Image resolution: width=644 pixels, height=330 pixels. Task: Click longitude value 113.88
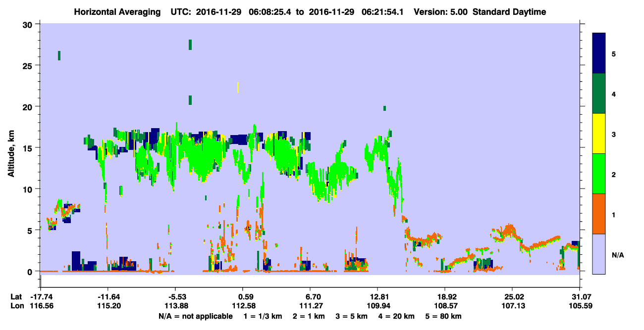(176, 306)
